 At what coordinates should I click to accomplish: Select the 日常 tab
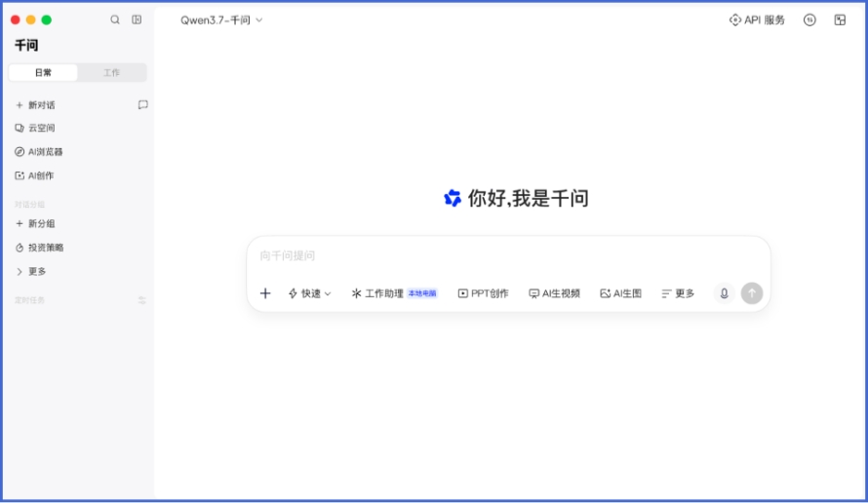coord(43,72)
